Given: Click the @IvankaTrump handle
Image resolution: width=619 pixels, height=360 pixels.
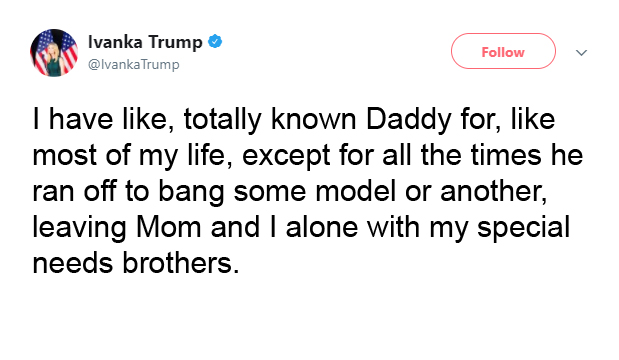Looking at the screenshot, I should (134, 64).
